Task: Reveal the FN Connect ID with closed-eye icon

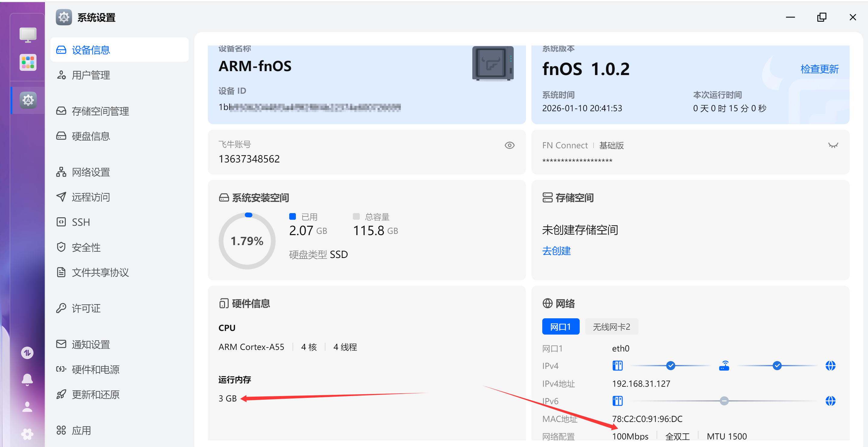Action: [833, 145]
